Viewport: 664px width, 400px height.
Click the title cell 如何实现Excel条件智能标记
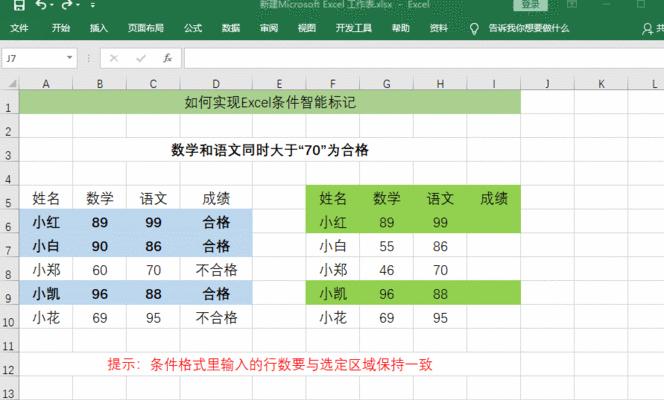tap(270, 102)
